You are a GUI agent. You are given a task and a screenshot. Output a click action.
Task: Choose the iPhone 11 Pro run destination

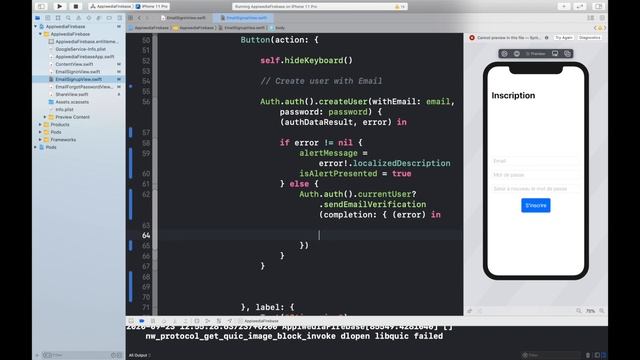click(x=152, y=7)
